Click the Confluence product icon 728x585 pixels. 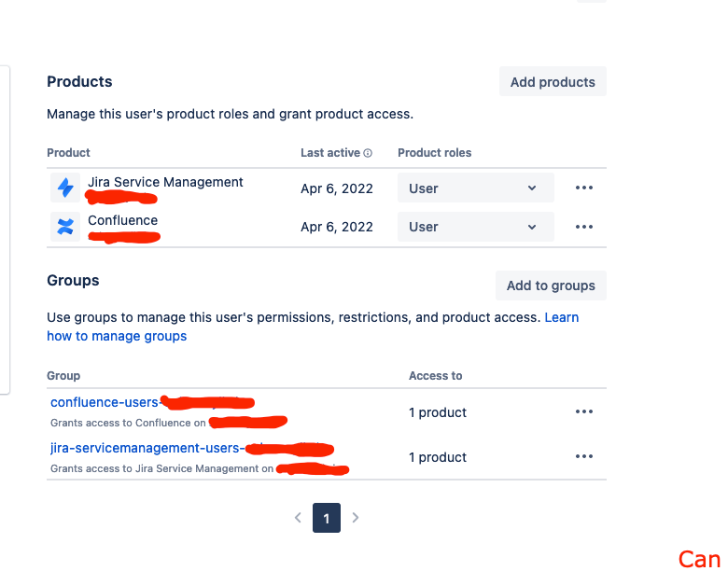65,227
